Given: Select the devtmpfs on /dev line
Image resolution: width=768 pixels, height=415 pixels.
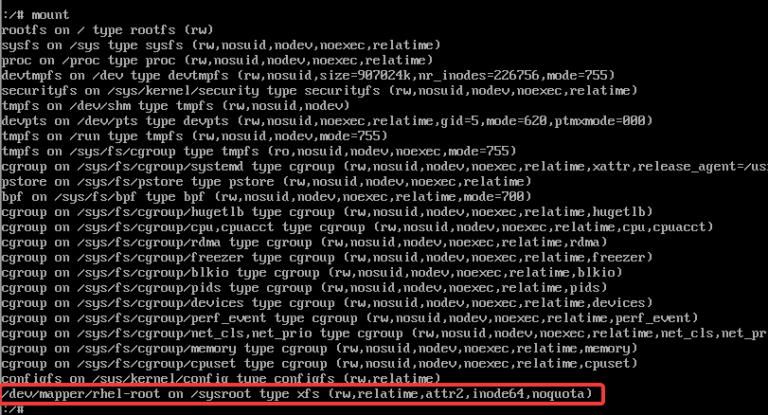Looking at the screenshot, I should click(x=308, y=75).
